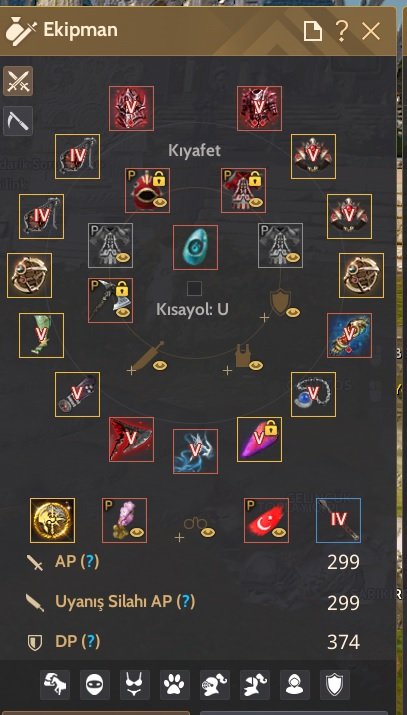The image size is (407, 715).
Task: Open the help question mark in header
Action: click(x=342, y=31)
